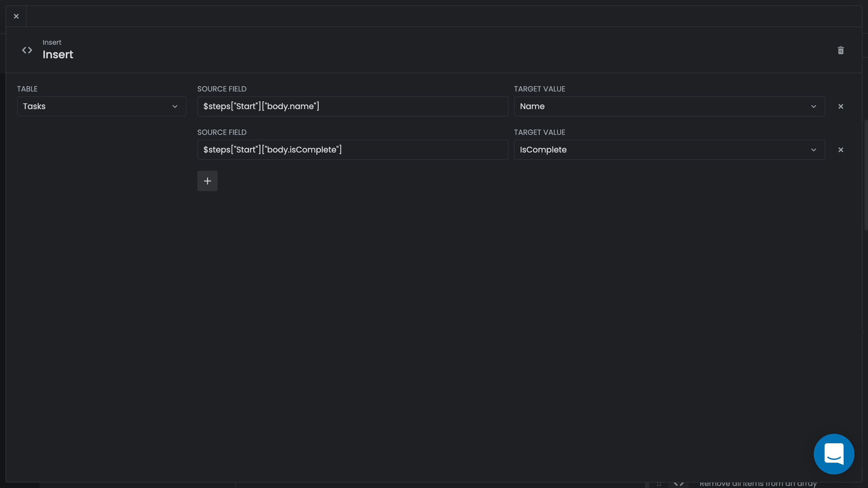Image resolution: width=868 pixels, height=488 pixels.
Task: Delete the Insert step with trash icon
Action: [841, 50]
